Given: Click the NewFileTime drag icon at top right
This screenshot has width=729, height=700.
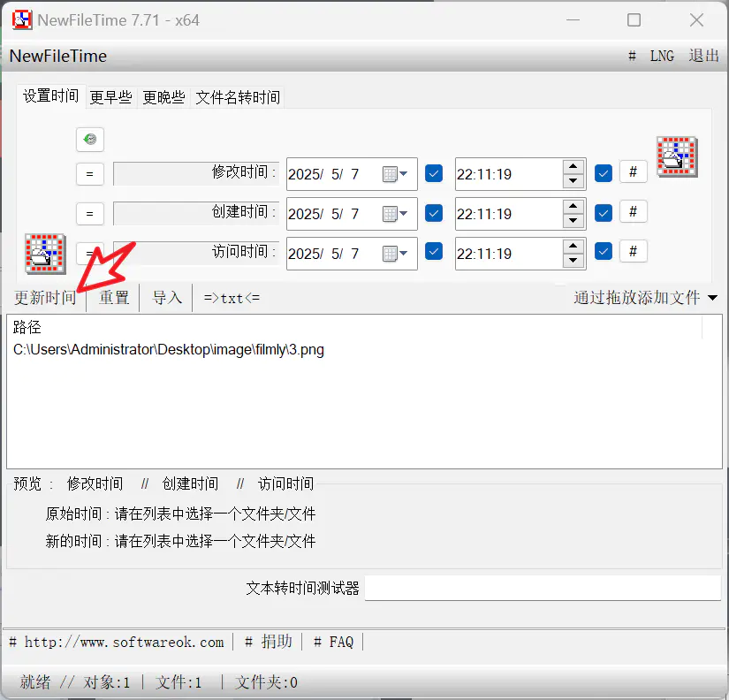Looking at the screenshot, I should coord(677,156).
